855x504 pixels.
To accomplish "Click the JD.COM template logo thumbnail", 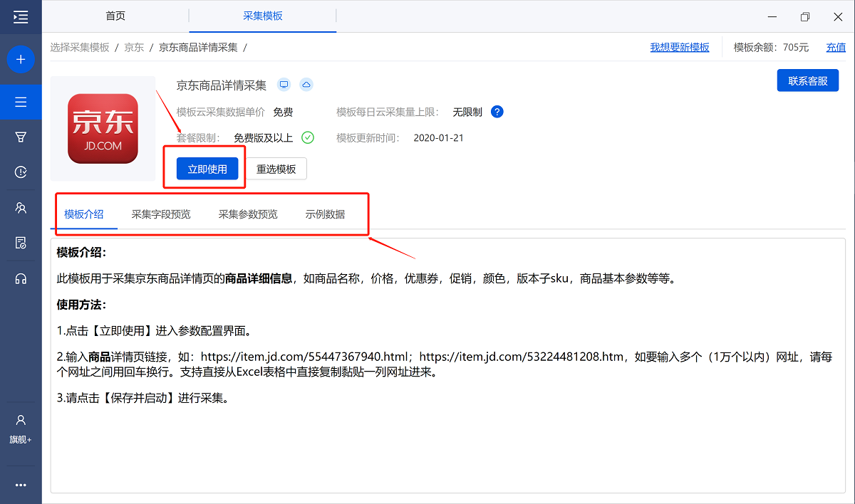I will pos(103,128).
